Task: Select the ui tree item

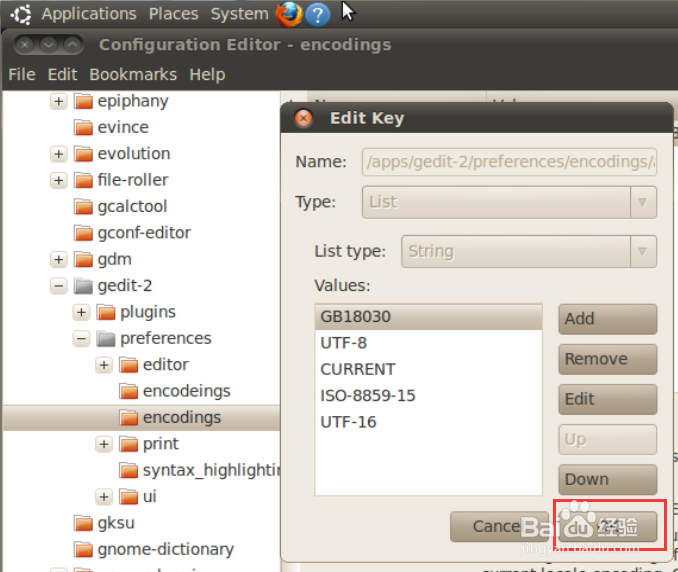Action: pyautogui.click(x=150, y=497)
